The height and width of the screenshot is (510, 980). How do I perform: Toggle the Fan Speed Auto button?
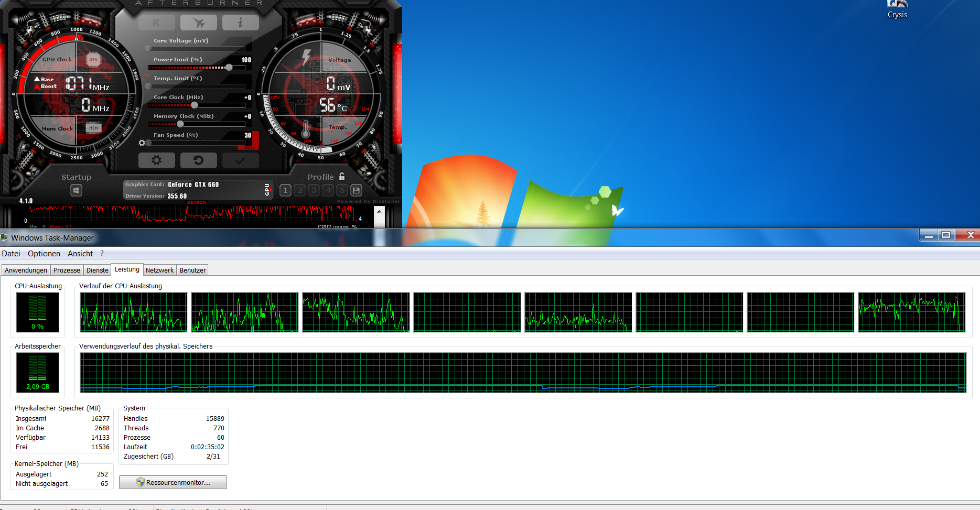click(x=251, y=148)
